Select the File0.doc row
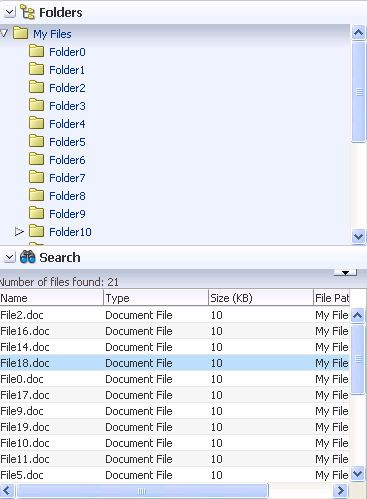 (175, 379)
